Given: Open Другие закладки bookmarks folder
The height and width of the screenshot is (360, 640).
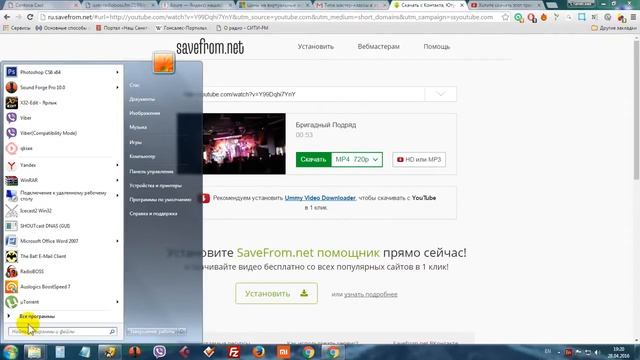Looking at the screenshot, I should point(613,28).
